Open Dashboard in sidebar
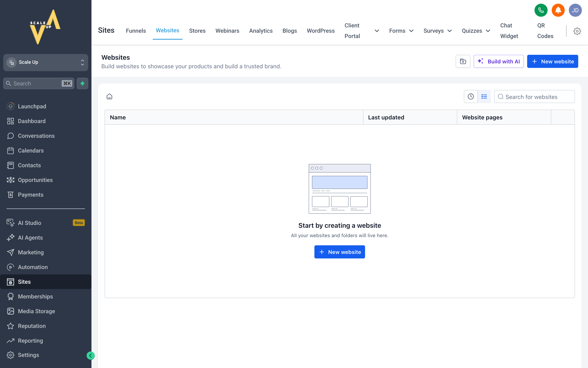588x368 pixels. [46, 121]
